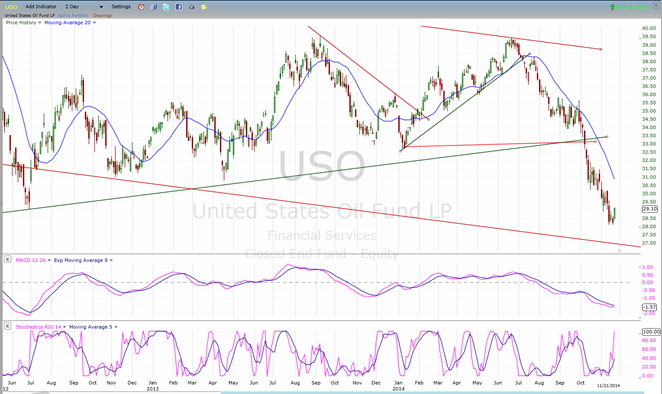Open the Stochastics RSI 14 dropdown
The image size is (662, 394).
[65, 327]
